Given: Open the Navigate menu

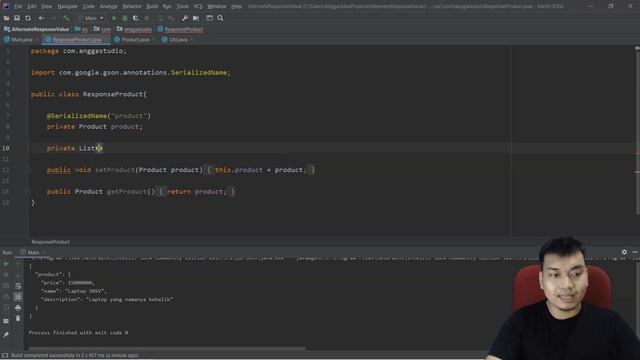Looking at the screenshot, I should (x=67, y=6).
